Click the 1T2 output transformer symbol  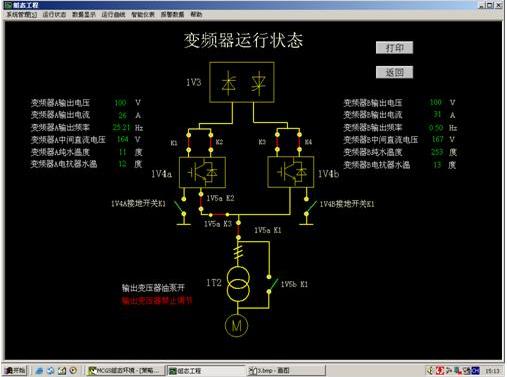[238, 284]
